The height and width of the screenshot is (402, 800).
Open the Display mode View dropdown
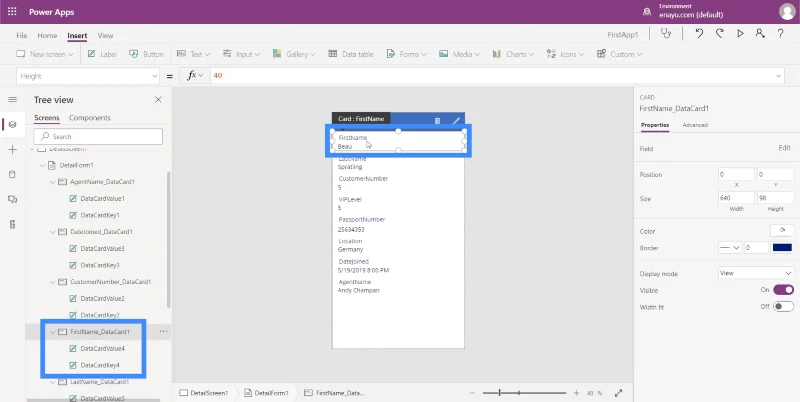(756, 273)
